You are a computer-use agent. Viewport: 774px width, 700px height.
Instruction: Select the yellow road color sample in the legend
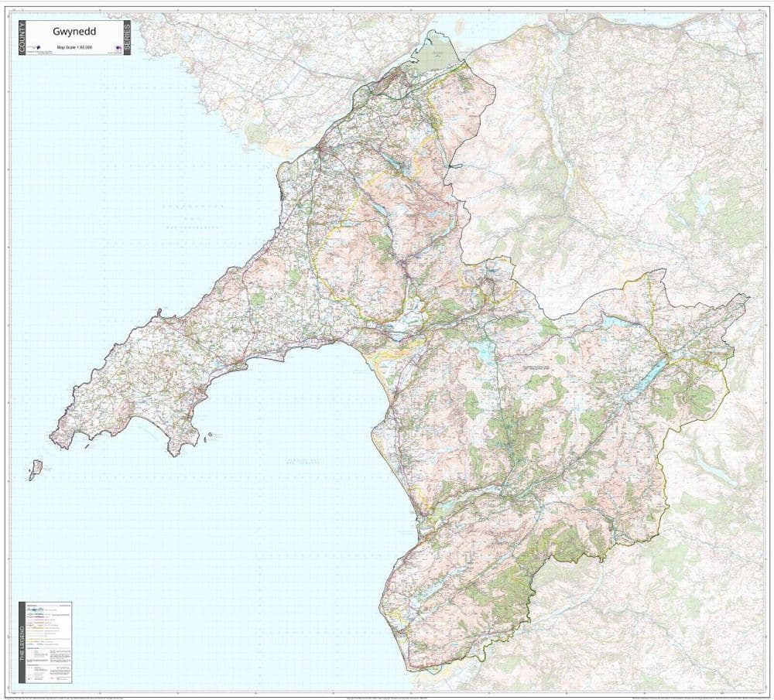37,627
